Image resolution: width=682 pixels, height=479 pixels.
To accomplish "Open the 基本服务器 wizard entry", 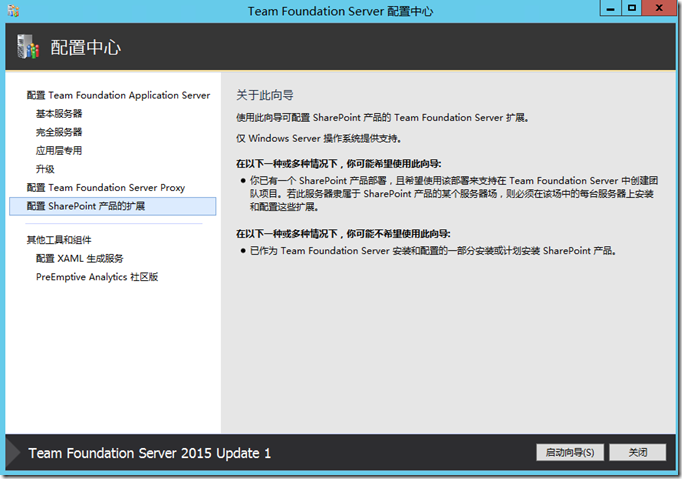I will (x=59, y=114).
